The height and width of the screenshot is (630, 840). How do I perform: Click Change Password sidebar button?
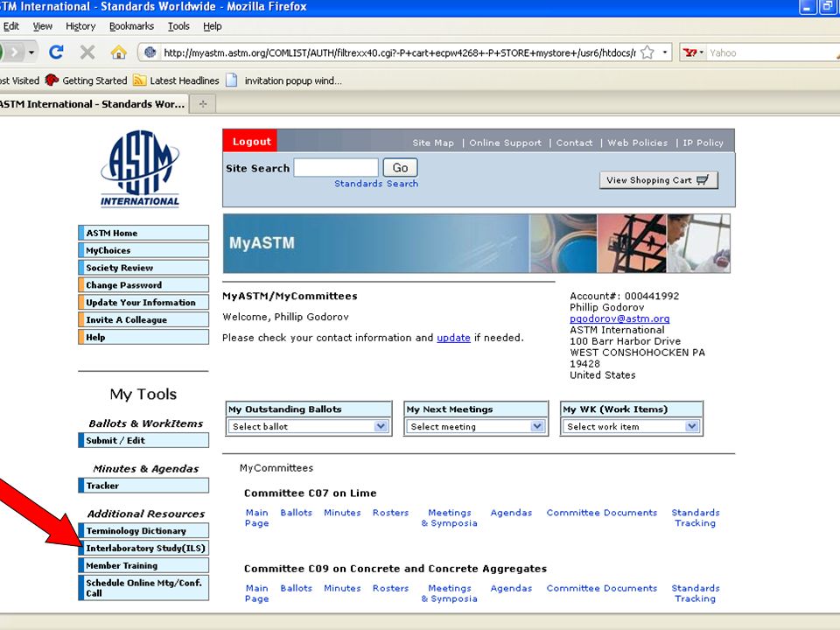pos(143,285)
